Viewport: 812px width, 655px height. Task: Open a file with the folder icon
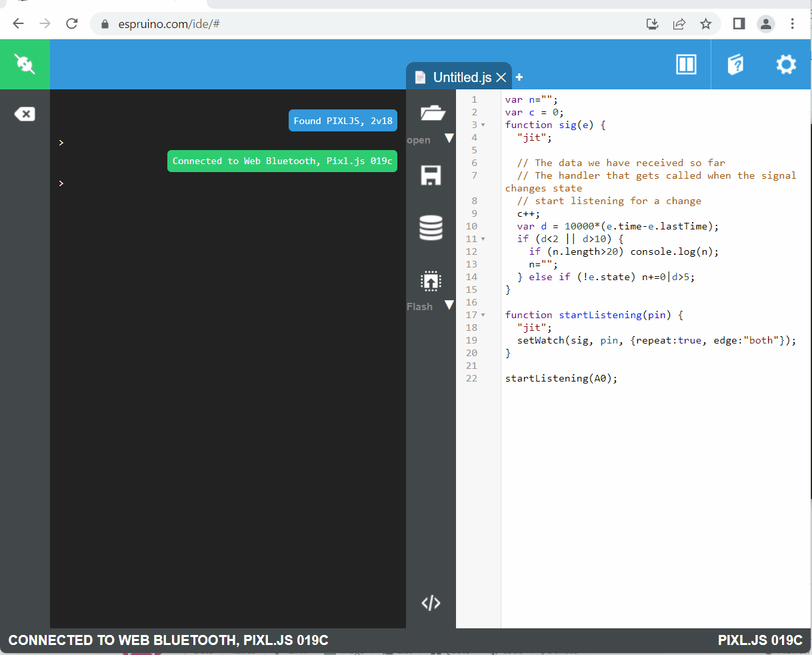click(431, 112)
